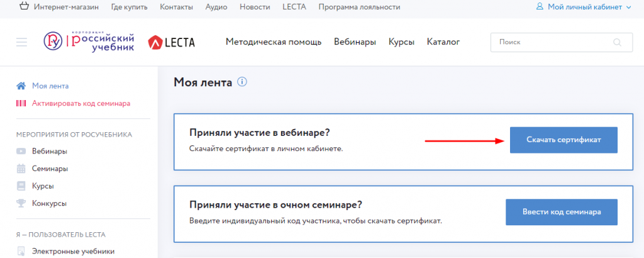Click the calendar icon beside Семинары
Screen dimensions: 644x258
tap(21, 169)
